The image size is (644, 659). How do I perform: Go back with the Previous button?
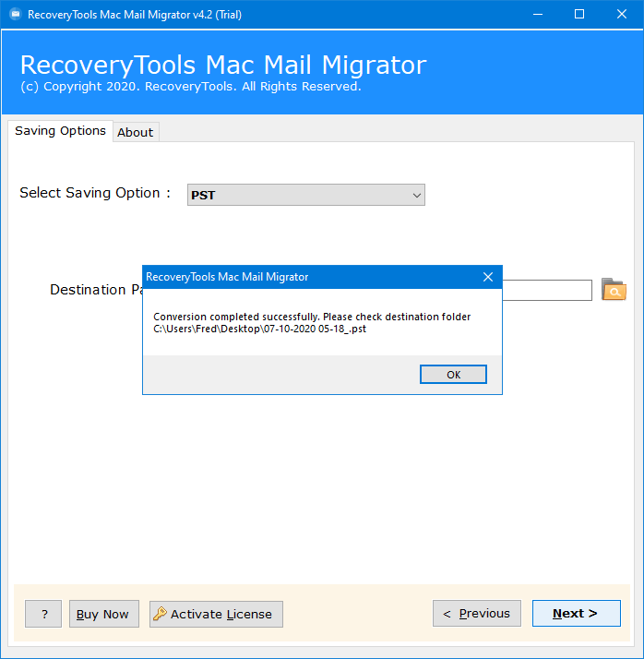point(477,614)
